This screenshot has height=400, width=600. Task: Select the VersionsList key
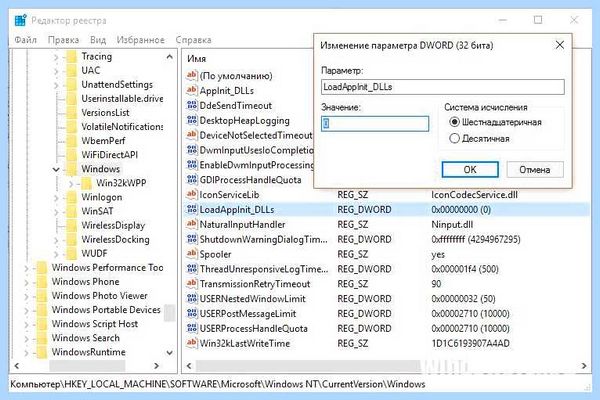coord(105,113)
